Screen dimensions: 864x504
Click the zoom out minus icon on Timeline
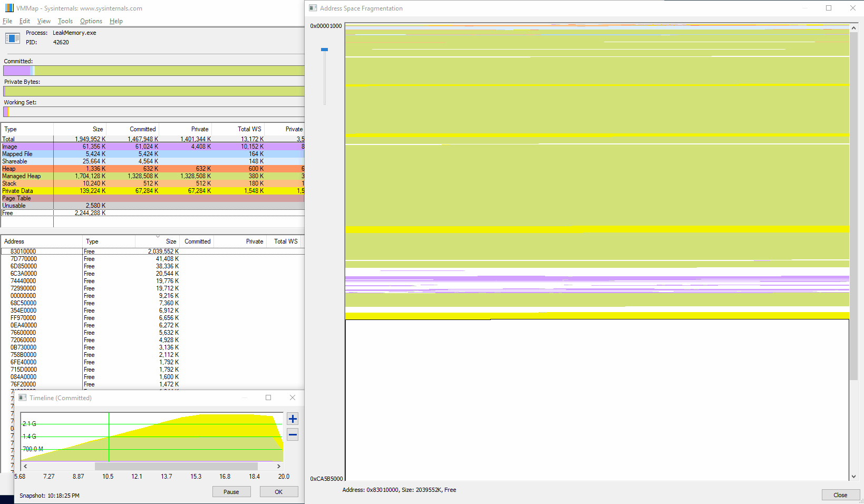tap(293, 435)
